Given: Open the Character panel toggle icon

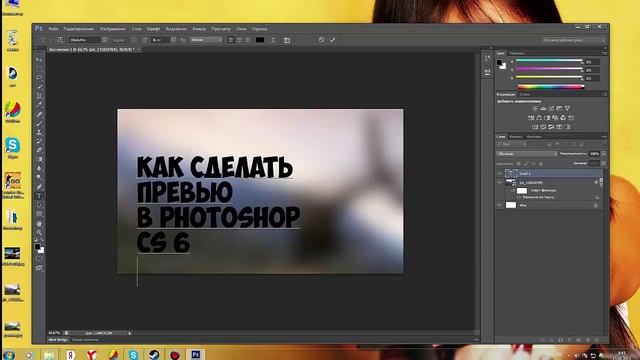Looking at the screenshot, I should tap(287, 40).
